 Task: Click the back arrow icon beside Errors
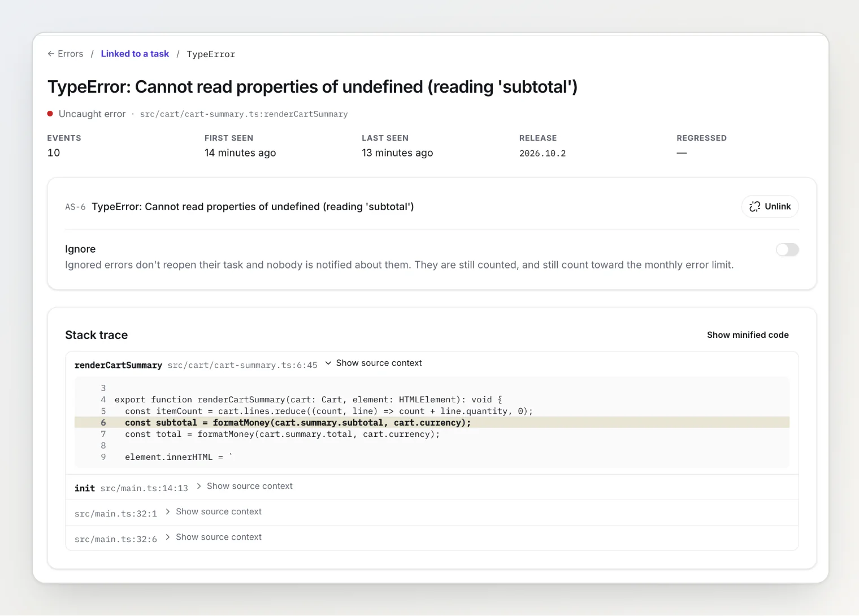pyautogui.click(x=51, y=54)
